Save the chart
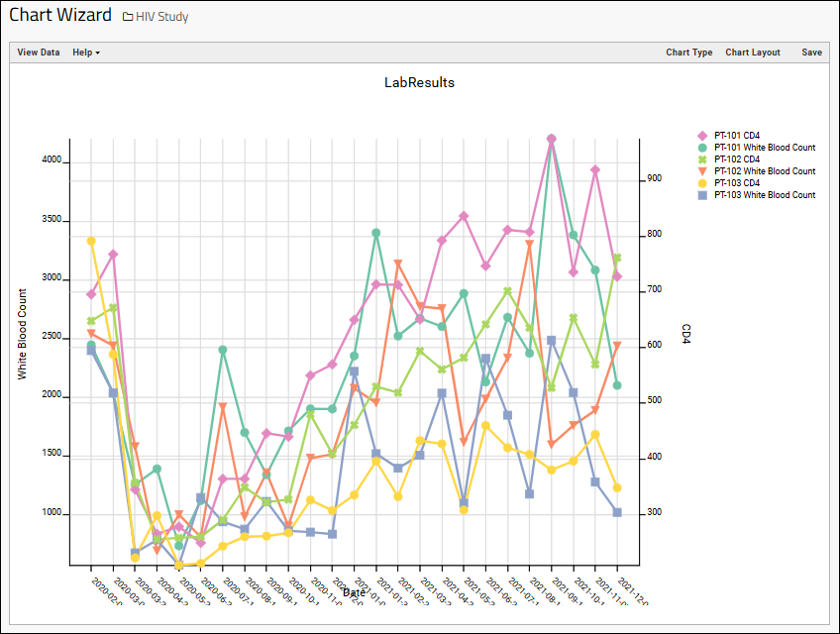 [811, 53]
